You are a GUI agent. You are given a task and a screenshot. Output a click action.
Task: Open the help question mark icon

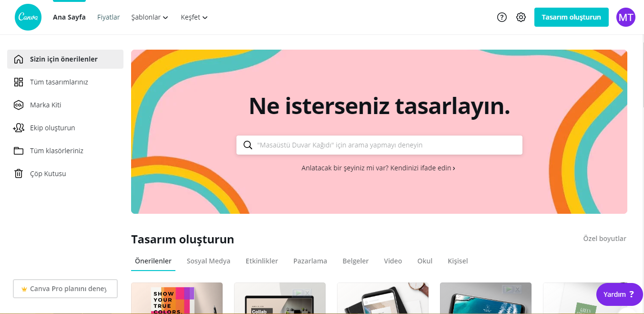pos(501,17)
